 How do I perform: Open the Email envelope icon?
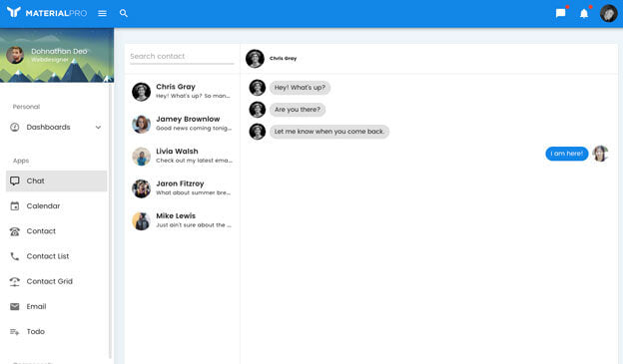[x=15, y=306]
